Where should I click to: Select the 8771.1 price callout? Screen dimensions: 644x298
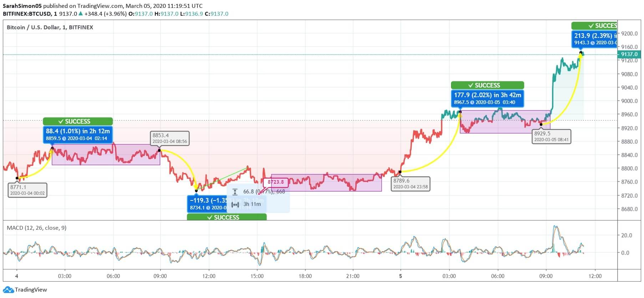pyautogui.click(x=28, y=190)
